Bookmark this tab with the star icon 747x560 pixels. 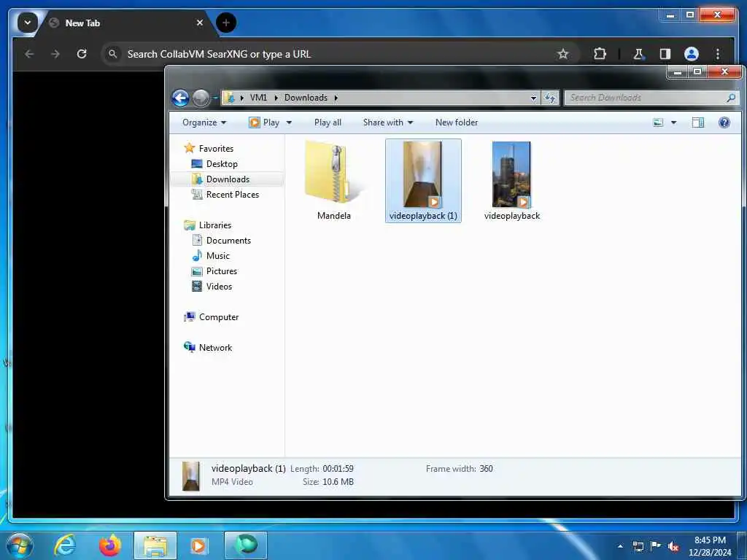pyautogui.click(x=562, y=54)
